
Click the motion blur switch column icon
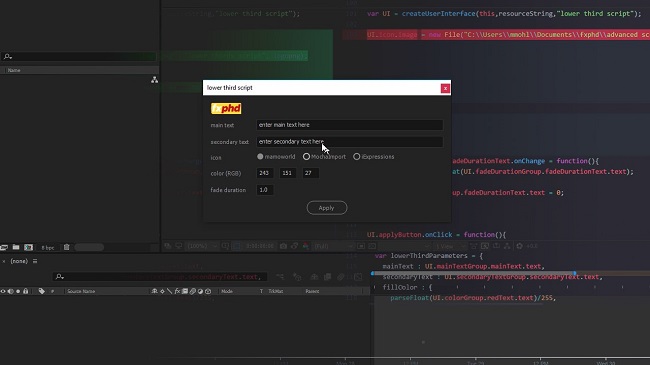(x=193, y=291)
